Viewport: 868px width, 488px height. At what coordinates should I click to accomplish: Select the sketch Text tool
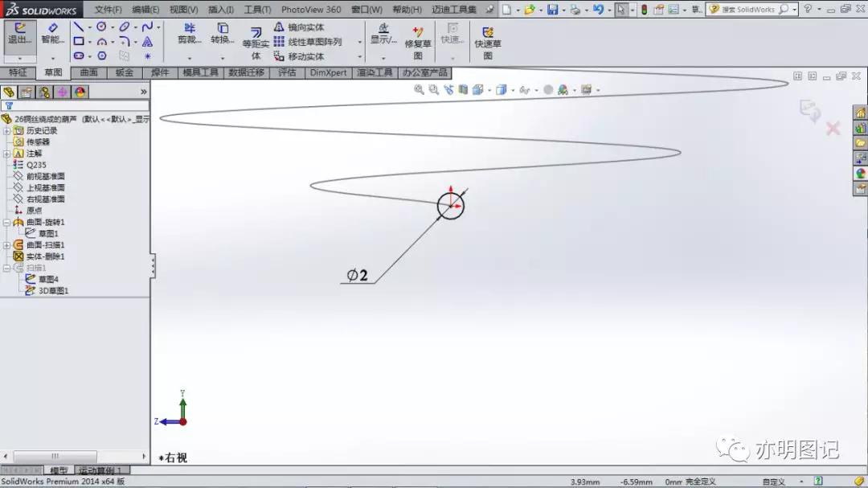(147, 42)
